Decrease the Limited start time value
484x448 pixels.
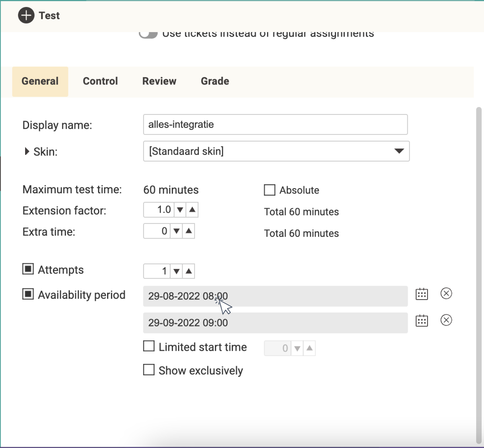click(297, 348)
